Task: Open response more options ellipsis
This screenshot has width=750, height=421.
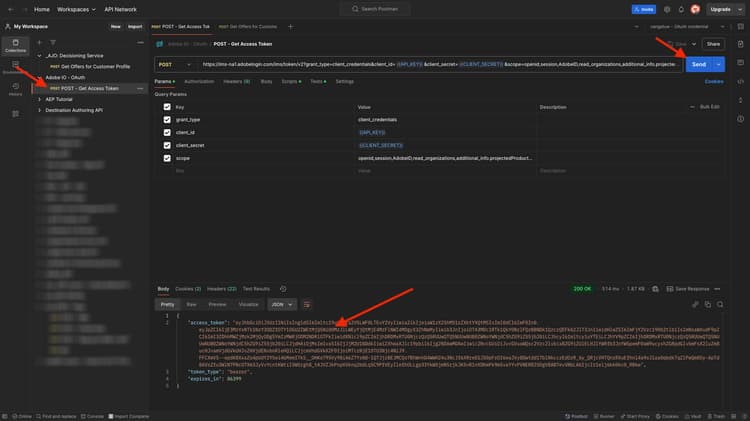Action: [x=717, y=289]
